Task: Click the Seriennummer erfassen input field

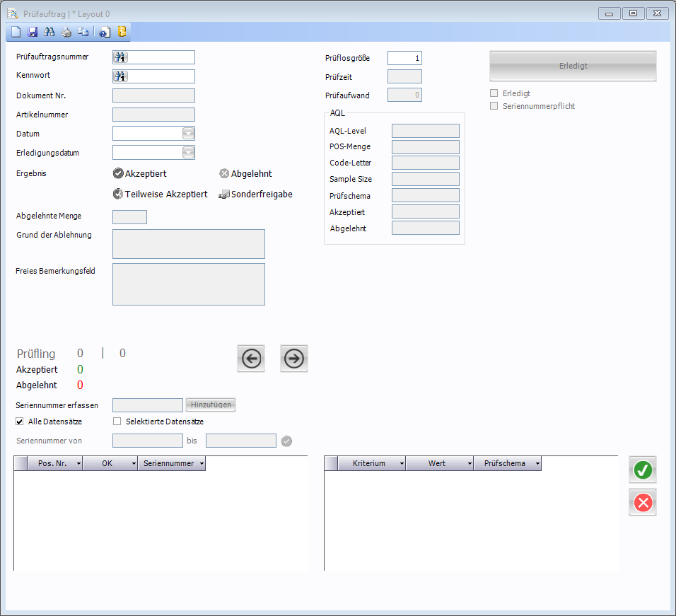Action: [x=148, y=405]
